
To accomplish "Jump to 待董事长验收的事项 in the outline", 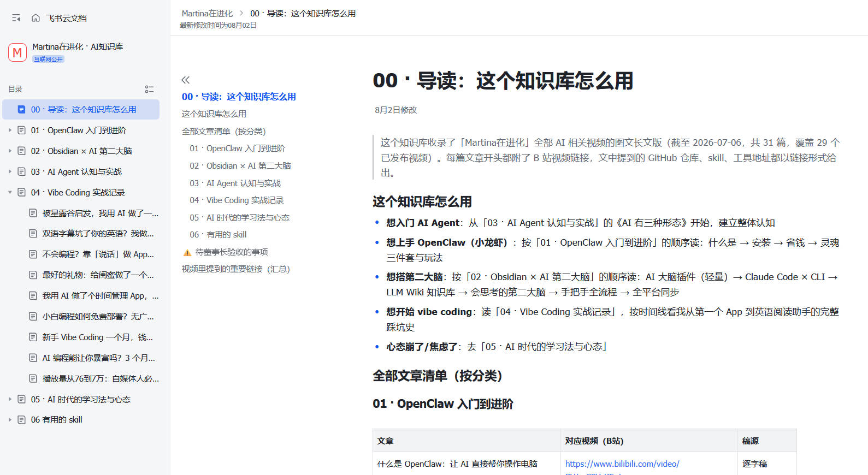I will [232, 252].
